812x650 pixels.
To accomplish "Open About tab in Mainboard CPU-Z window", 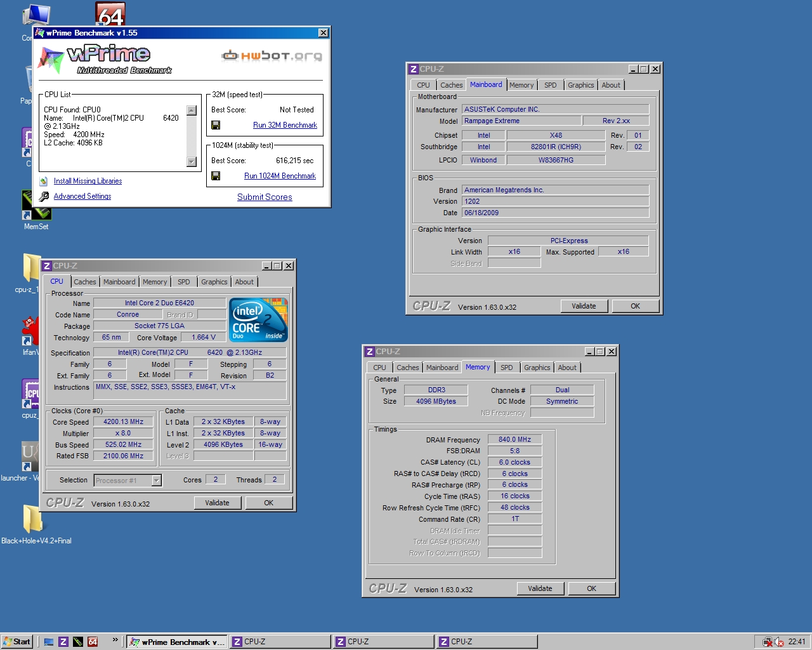I will [611, 85].
